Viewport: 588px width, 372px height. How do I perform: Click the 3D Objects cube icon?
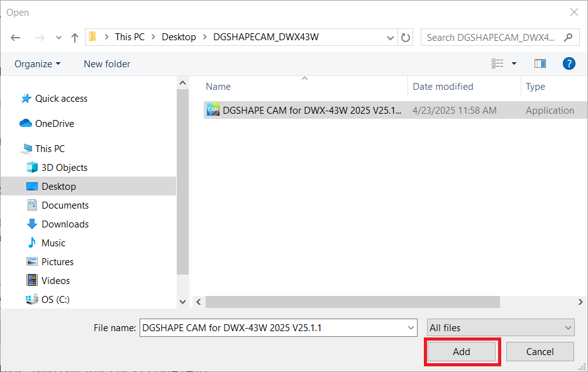[32, 167]
